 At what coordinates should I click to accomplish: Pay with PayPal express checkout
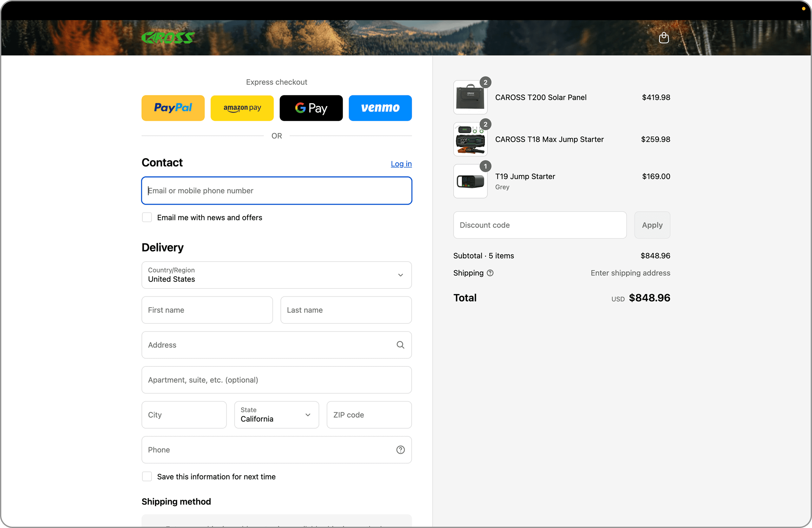tap(173, 108)
